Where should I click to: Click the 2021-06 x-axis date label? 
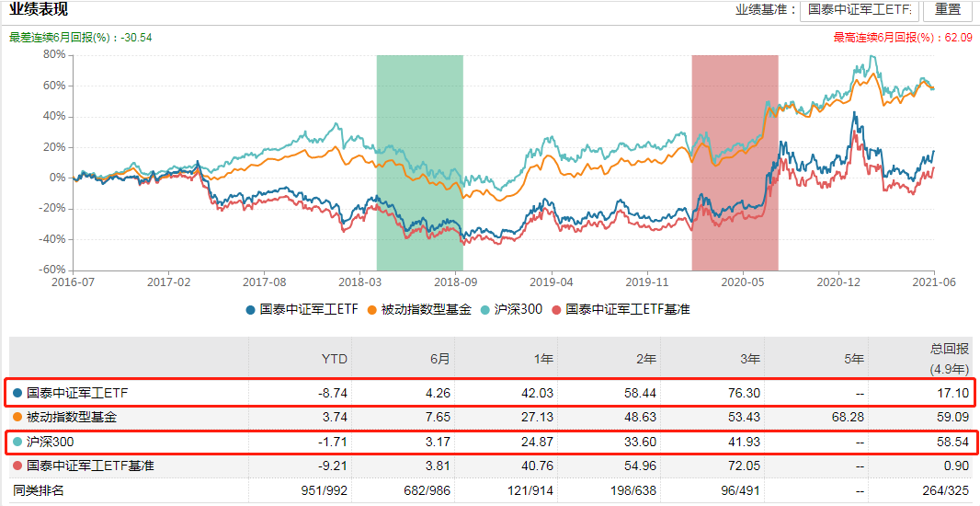[x=936, y=283]
